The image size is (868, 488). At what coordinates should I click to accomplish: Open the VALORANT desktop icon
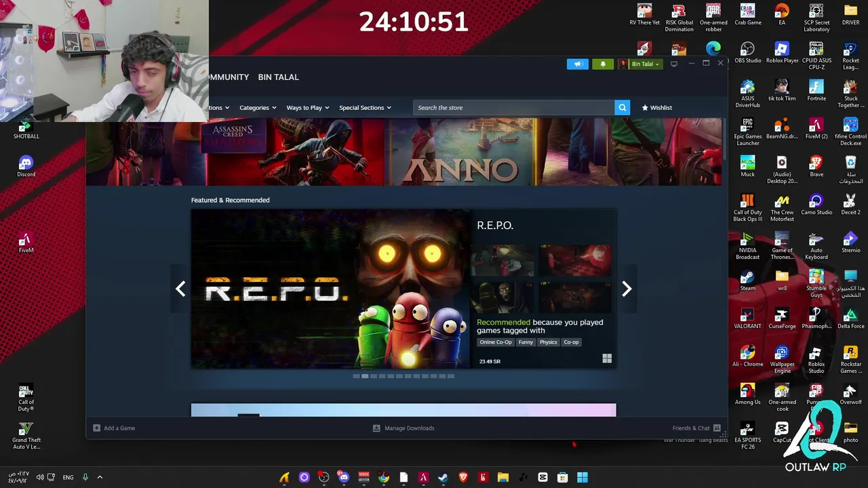747,319
